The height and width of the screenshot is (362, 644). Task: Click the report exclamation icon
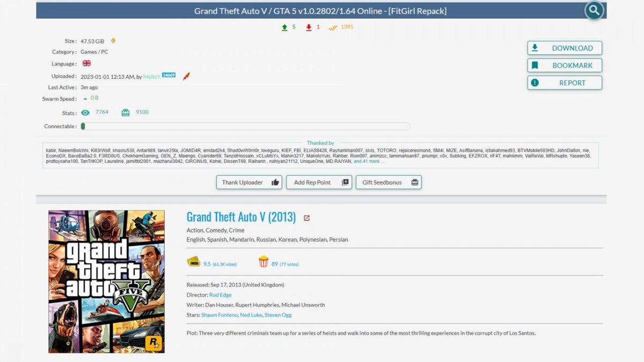(x=535, y=83)
